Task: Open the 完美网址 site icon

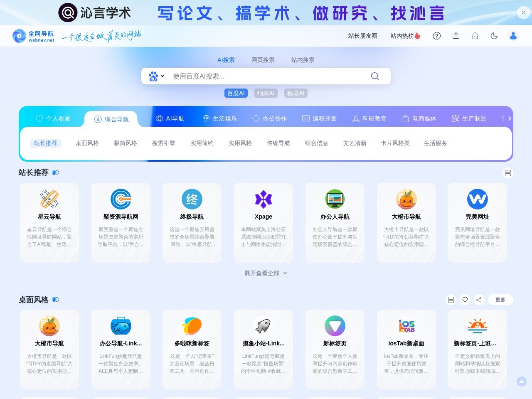Action: (x=478, y=199)
